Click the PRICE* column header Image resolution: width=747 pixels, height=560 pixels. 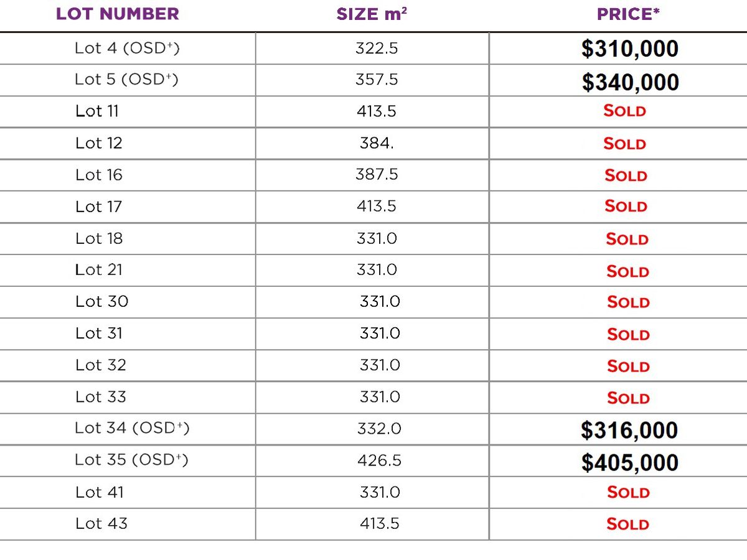click(628, 14)
